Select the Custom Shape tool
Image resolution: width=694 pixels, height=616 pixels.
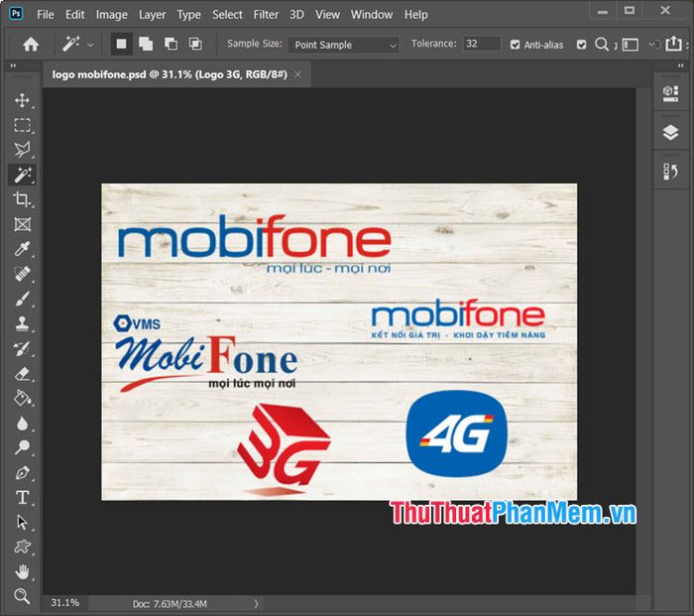[22, 547]
